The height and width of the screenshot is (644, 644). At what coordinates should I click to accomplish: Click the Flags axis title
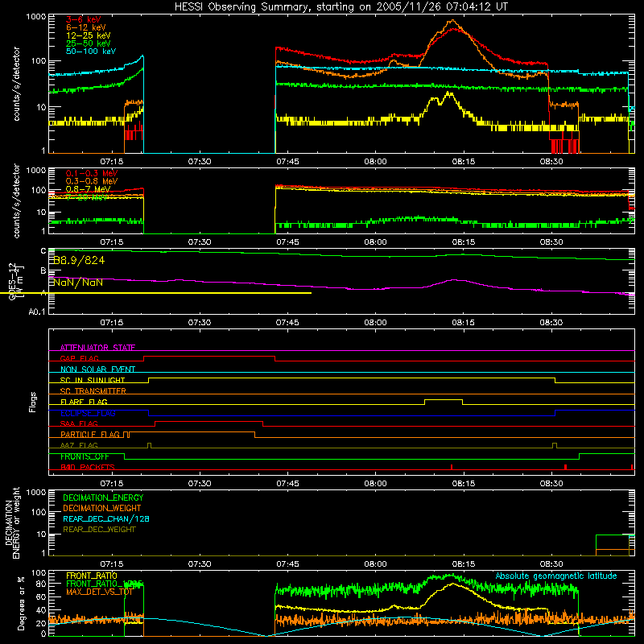(x=33, y=402)
